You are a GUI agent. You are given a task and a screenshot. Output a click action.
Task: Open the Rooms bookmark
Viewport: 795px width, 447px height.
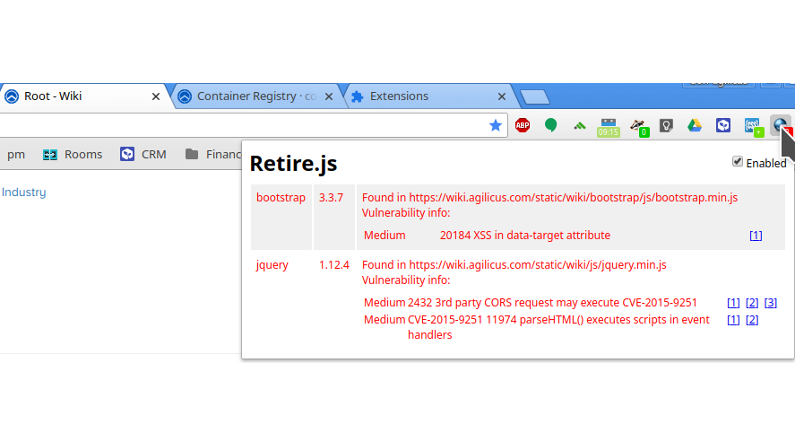point(72,154)
